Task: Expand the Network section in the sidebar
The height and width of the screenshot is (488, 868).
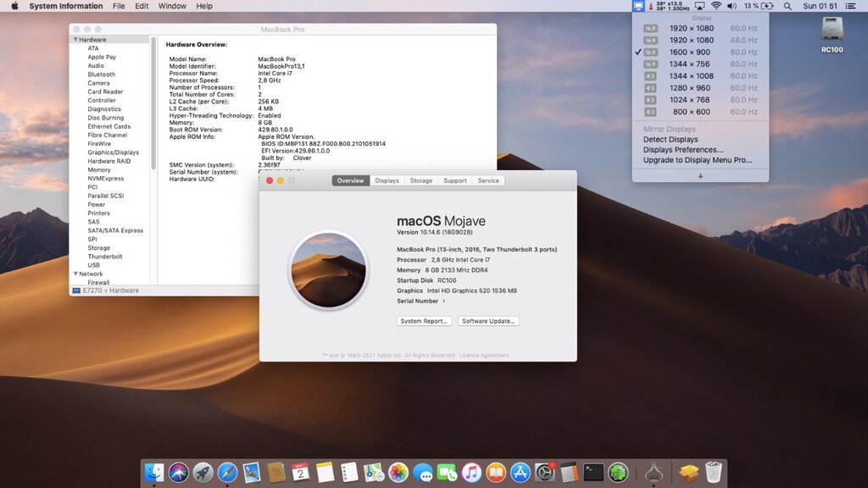Action: [75, 273]
